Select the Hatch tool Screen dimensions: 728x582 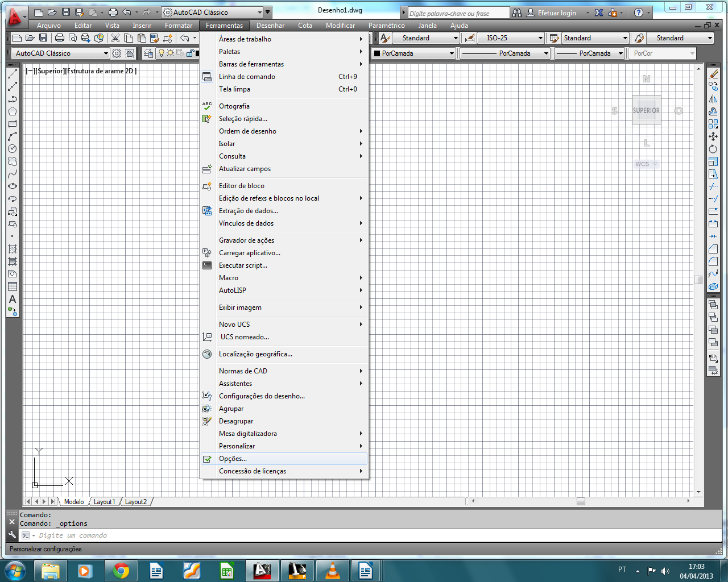[13, 249]
